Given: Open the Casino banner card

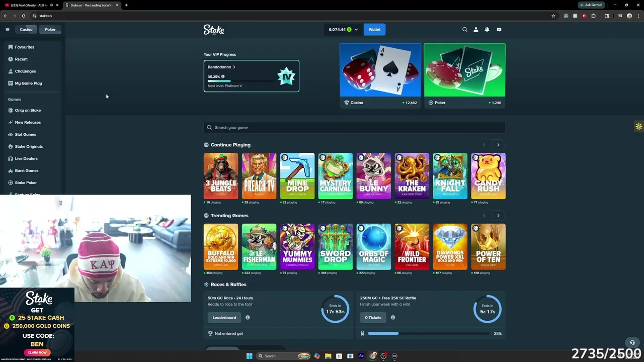Looking at the screenshot, I should click(380, 75).
